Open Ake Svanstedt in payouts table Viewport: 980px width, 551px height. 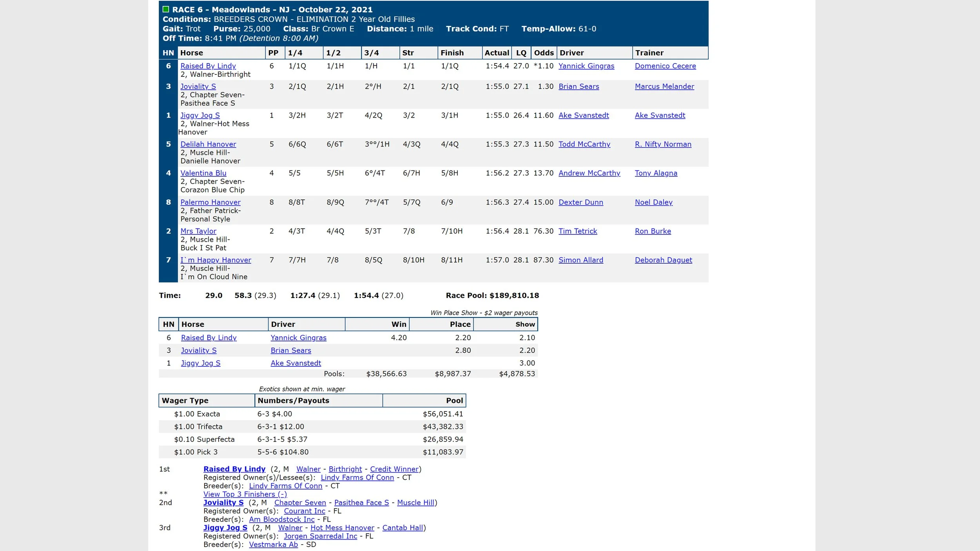[296, 363]
